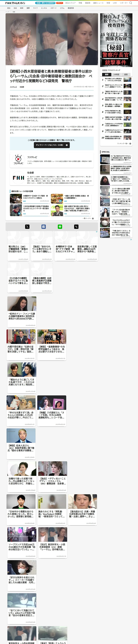The width and height of the screenshot is (138, 644).
Task: Open 政治スクエア in top menu
Action: (70, 3)
